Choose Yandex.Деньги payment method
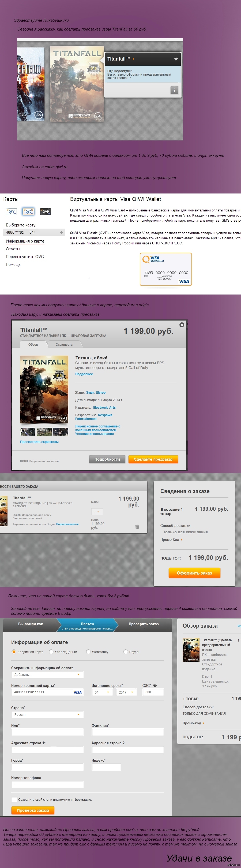Image resolution: width=241 pixels, height=868 pixels. click(51, 652)
